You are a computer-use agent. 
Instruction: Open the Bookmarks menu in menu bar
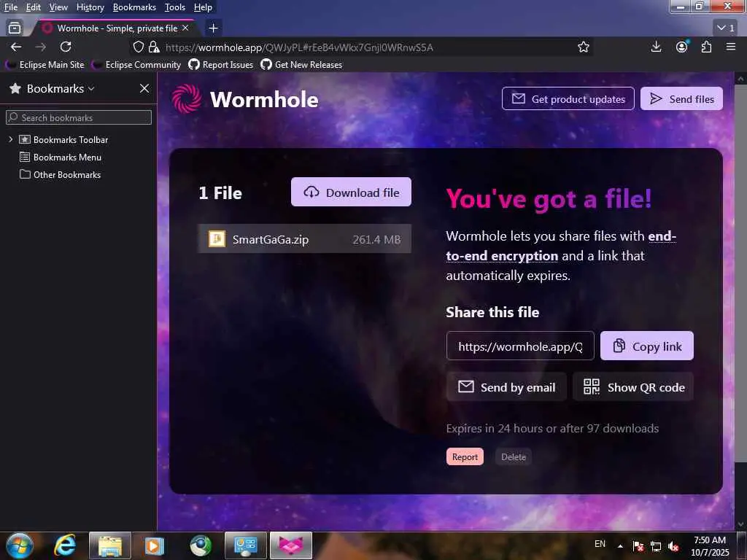(x=134, y=7)
